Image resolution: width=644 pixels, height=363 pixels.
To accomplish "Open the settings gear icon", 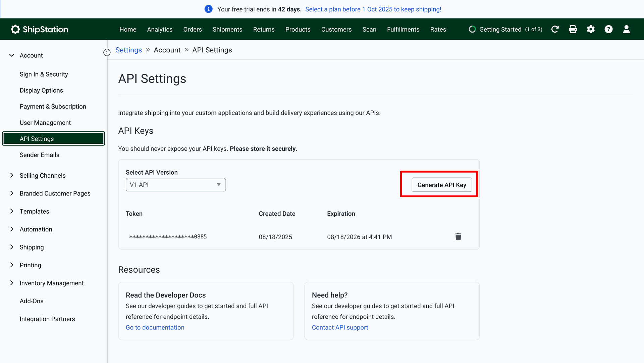I will click(x=591, y=29).
